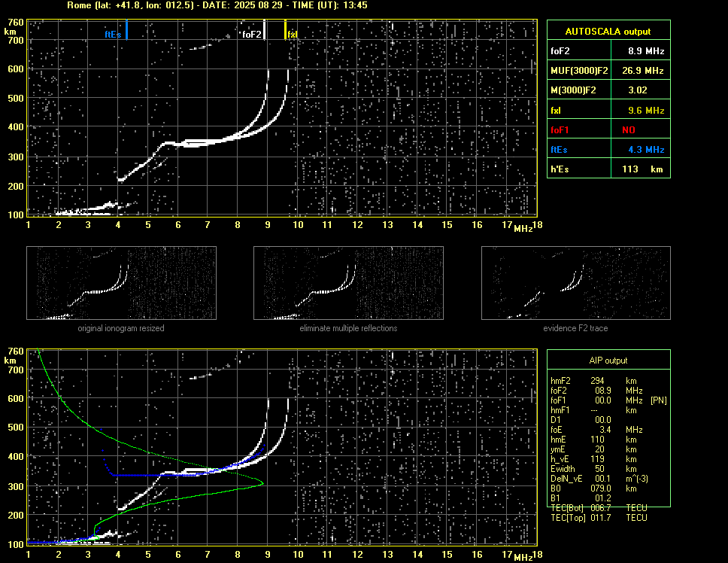Screen dimensions: 728x563
Task: Click the AUTOSCALA output header
Action: [608, 32]
